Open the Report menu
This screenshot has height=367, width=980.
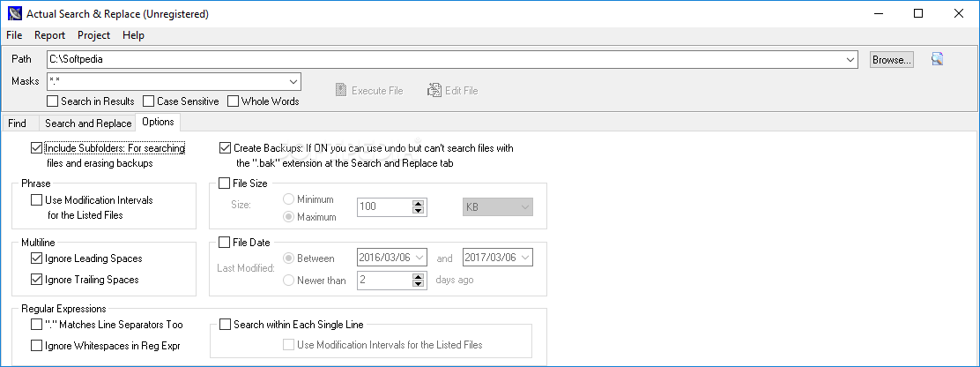coord(50,35)
